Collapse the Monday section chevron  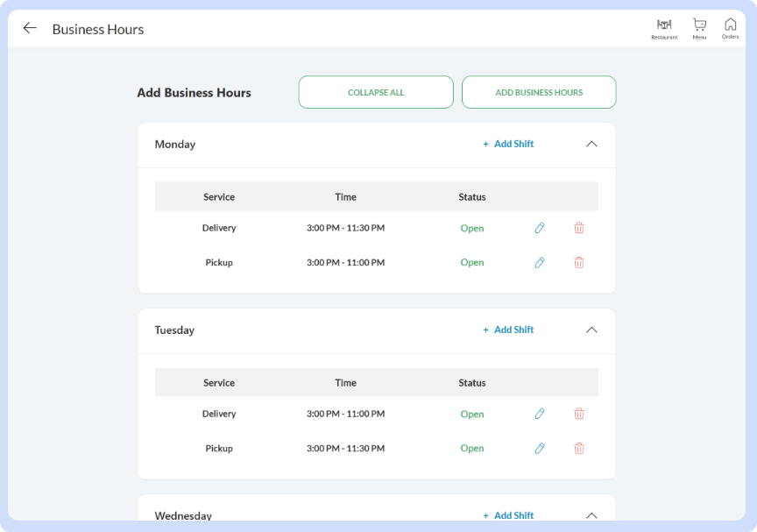(x=591, y=144)
